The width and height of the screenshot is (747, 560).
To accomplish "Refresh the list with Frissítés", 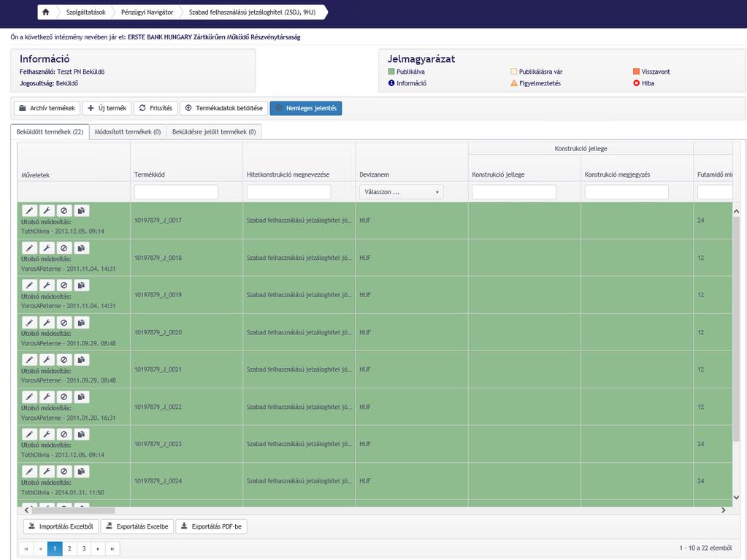I will point(156,108).
